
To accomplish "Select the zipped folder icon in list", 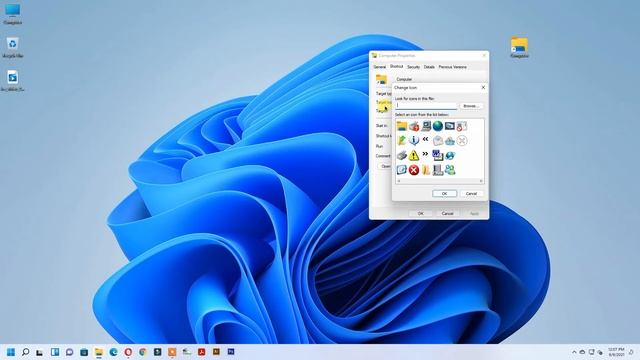I will click(426, 170).
